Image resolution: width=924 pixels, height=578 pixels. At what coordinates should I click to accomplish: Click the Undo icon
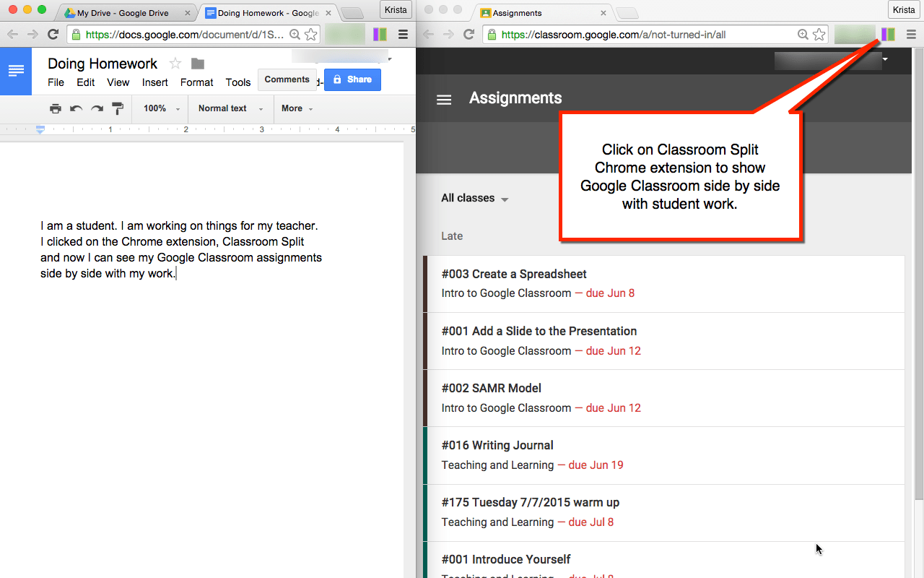point(76,108)
